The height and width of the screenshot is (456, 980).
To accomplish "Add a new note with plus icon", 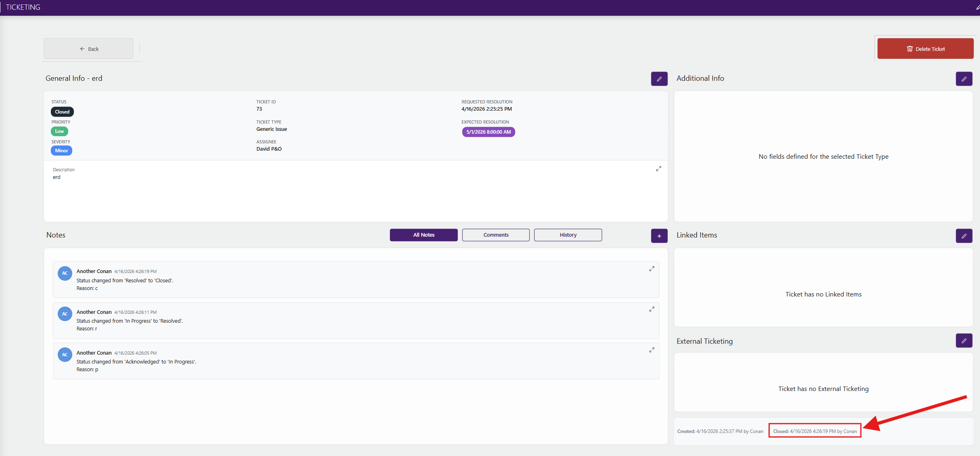I will coord(659,236).
